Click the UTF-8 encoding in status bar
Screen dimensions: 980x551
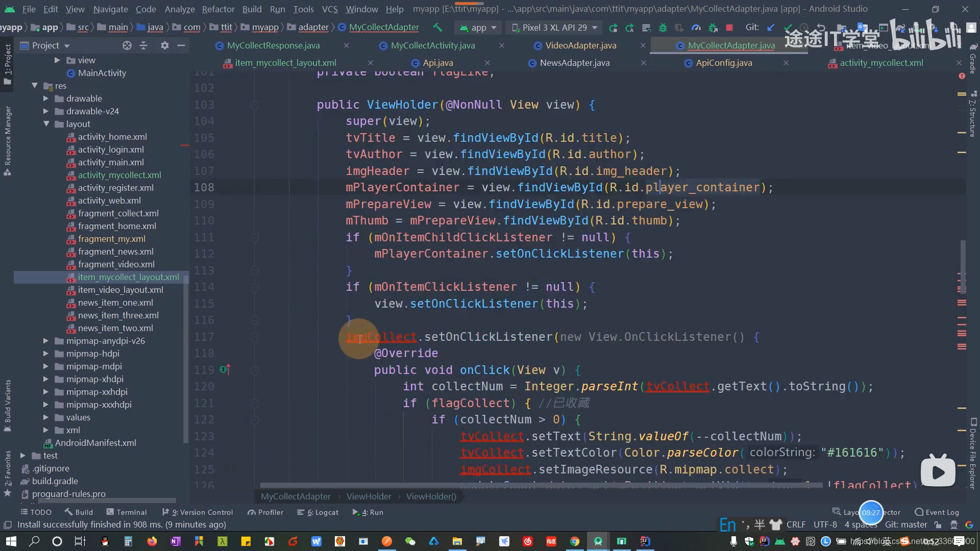pyautogui.click(x=825, y=524)
